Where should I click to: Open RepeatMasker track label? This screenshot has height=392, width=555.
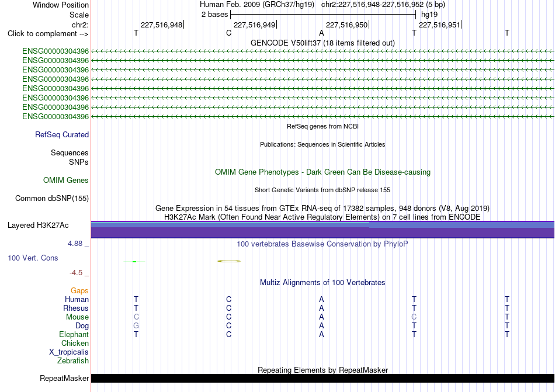(64, 378)
